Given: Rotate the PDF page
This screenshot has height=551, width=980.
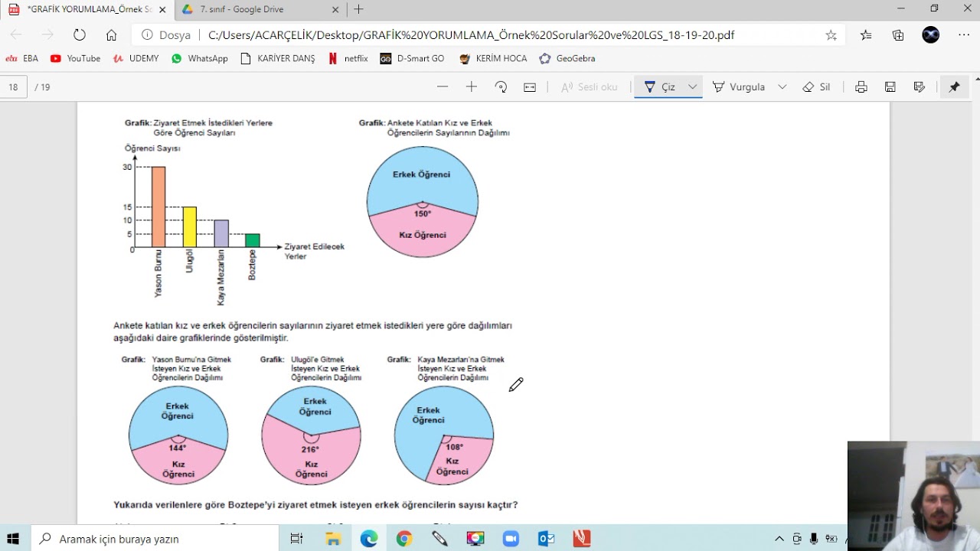Looking at the screenshot, I should pos(501,87).
